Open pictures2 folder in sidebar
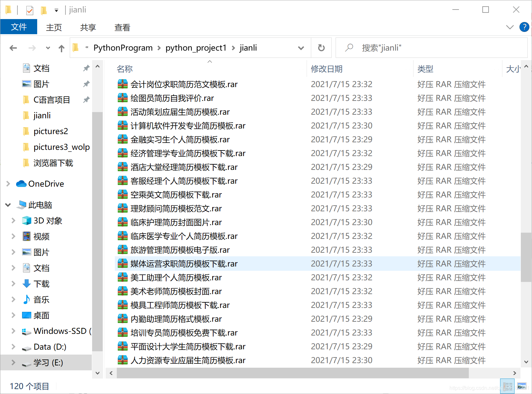532x394 pixels. pyautogui.click(x=51, y=131)
